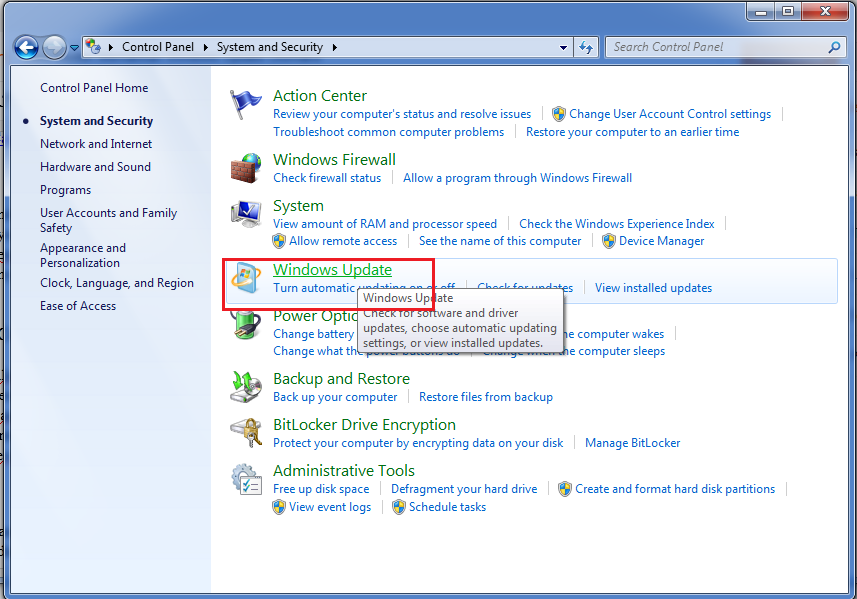Click See the name of this computer
857x599 pixels.
click(x=500, y=241)
